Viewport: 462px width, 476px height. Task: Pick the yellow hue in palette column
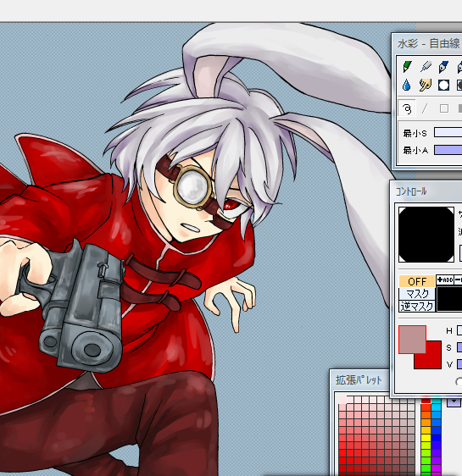pos(426,438)
